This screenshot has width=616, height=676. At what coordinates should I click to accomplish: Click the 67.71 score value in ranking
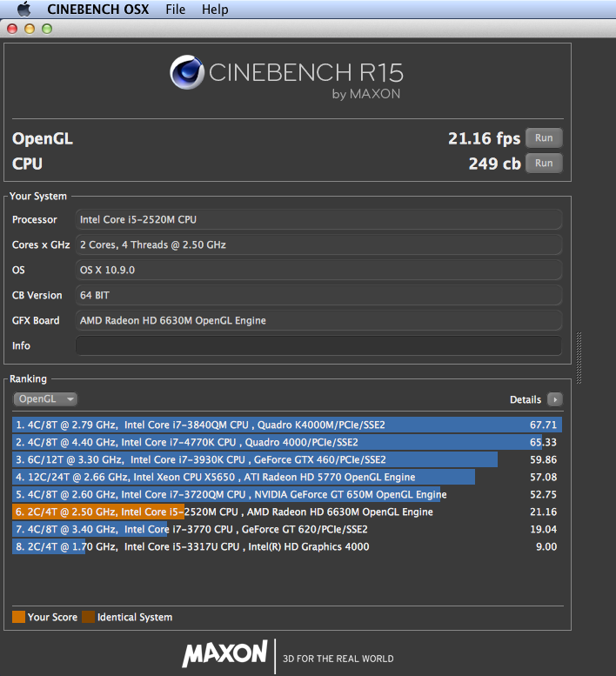tap(543, 425)
